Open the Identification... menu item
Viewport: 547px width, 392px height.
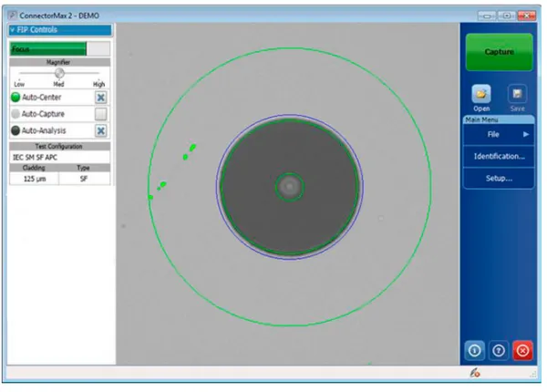(499, 156)
